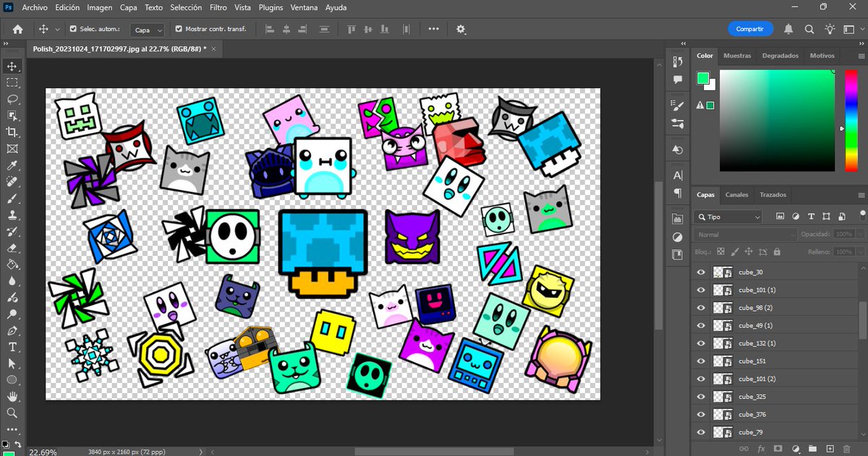The width and height of the screenshot is (868, 456).
Task: Select the Ellipse shape tool
Action: tap(12, 379)
